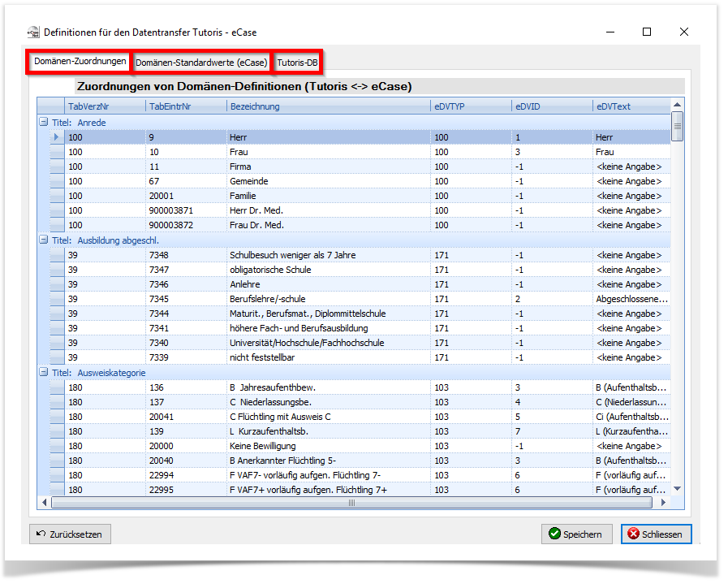Select the 'Gemeinde' row cell
The image size is (728, 584).
tap(328, 181)
